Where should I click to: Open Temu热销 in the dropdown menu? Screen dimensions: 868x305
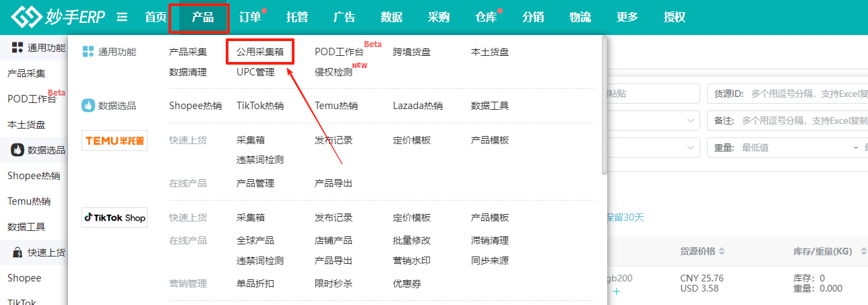click(336, 106)
